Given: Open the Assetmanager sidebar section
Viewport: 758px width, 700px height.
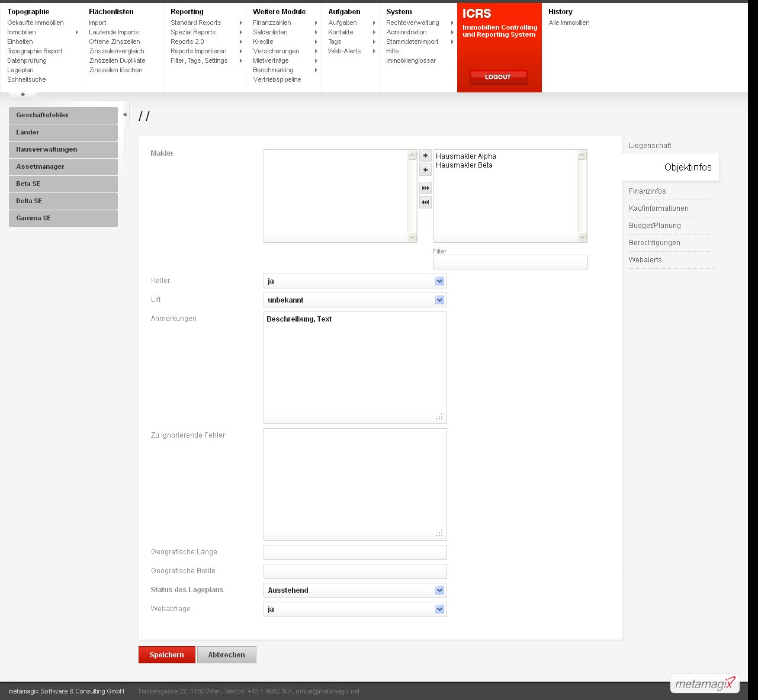Looking at the screenshot, I should click(63, 167).
